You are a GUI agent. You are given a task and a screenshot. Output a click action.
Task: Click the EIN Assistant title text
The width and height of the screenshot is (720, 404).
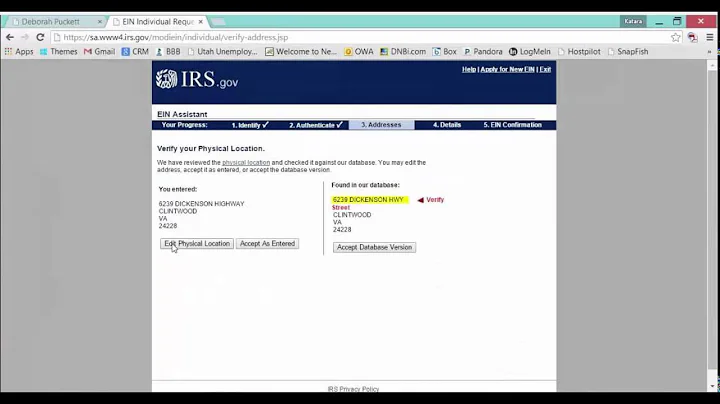point(182,114)
